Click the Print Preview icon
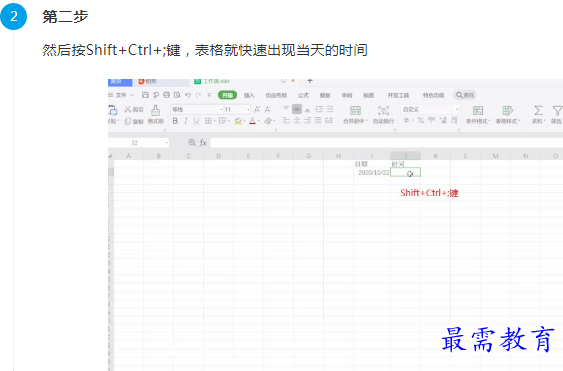 tap(177, 95)
